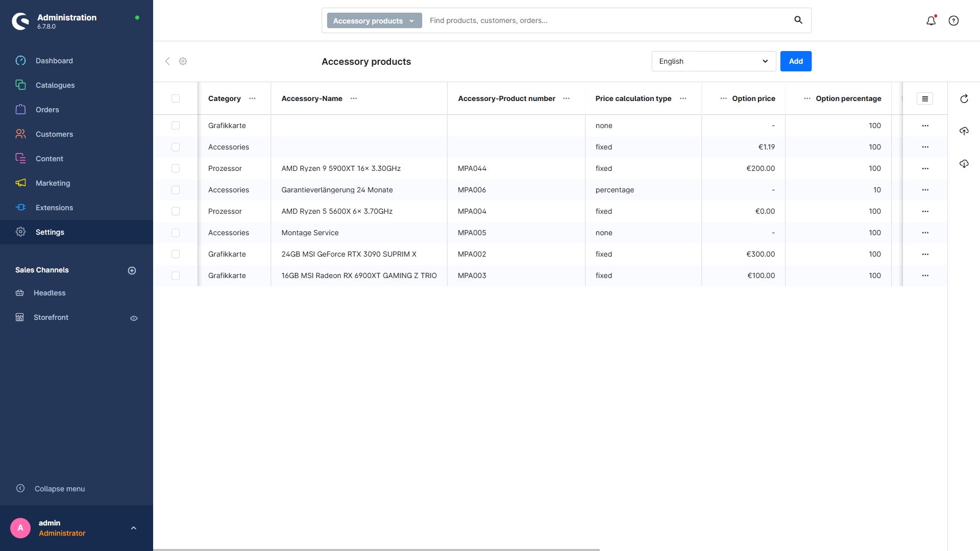Click the notifications bell icon
This screenshot has width=980, height=551.
click(931, 21)
